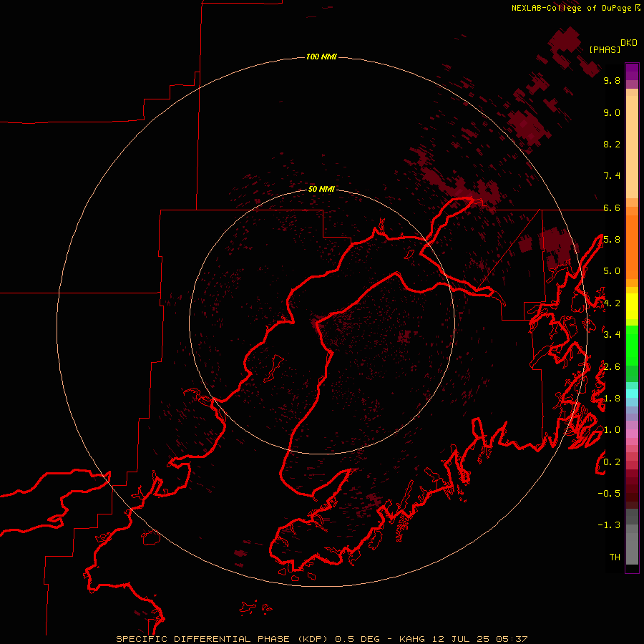Click the 50 NMI range ring label

pos(321,189)
